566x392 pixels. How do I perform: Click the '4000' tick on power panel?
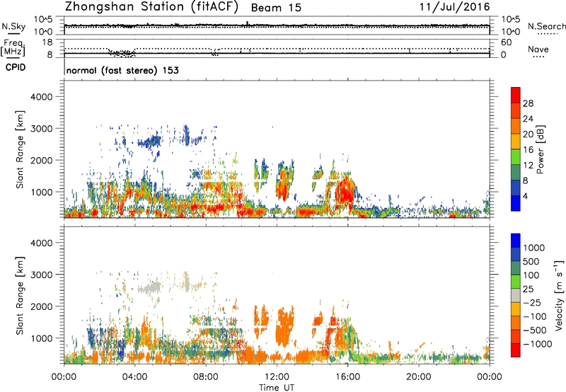click(41, 97)
